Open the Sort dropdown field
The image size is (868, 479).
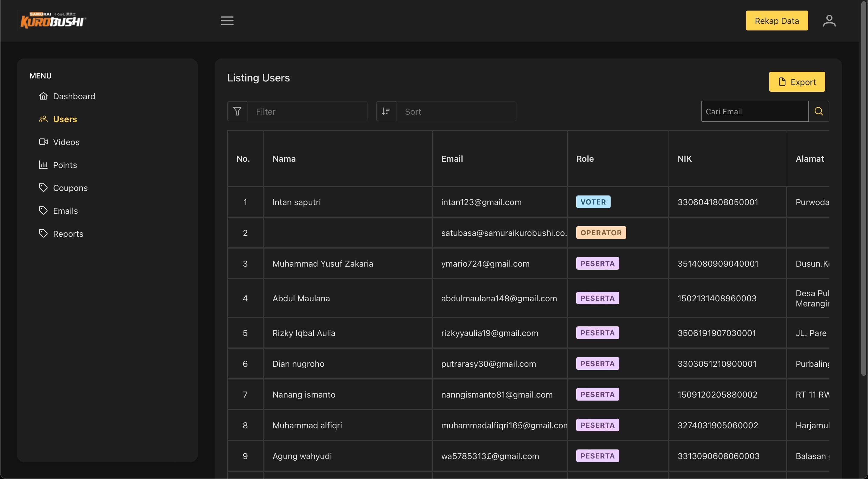pyautogui.click(x=456, y=111)
